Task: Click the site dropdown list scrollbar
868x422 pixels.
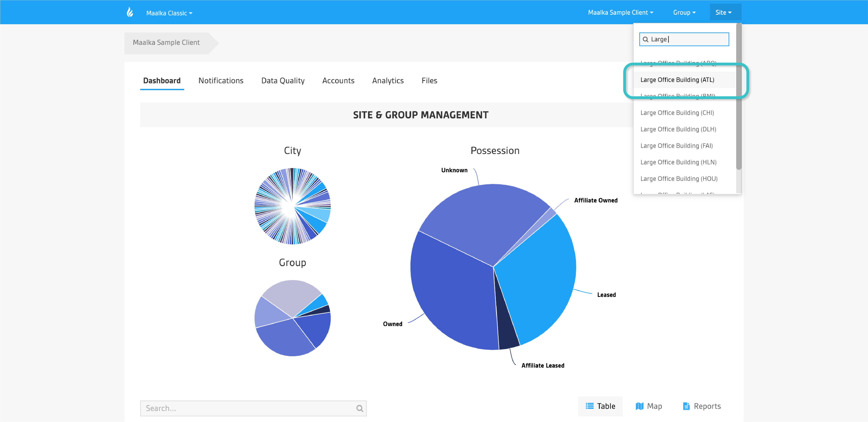Action: point(739,96)
